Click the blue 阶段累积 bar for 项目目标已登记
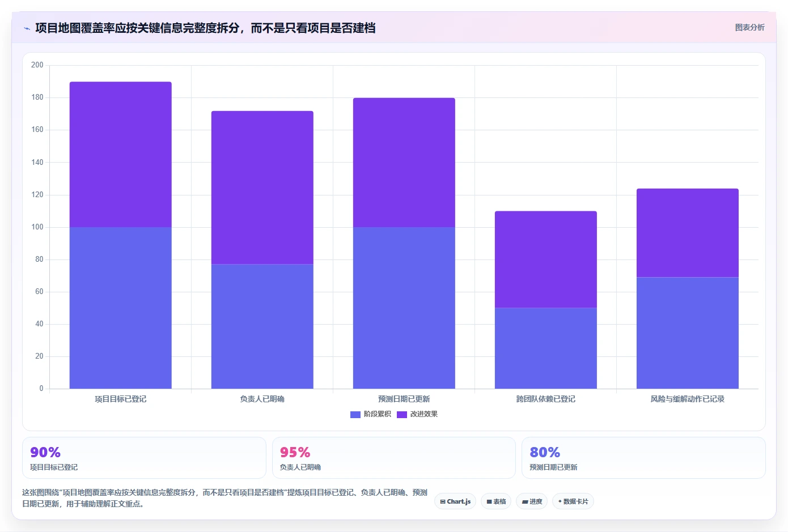788x532 pixels. [121, 308]
